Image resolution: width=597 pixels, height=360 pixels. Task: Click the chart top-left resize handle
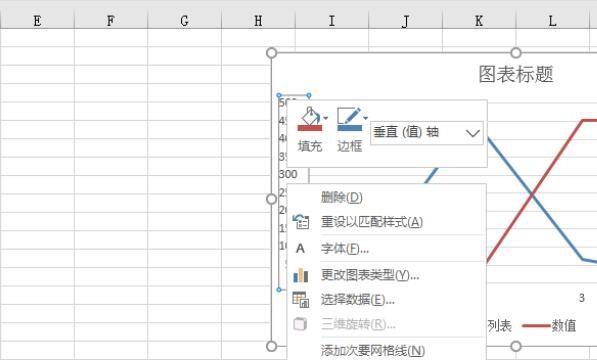(x=271, y=53)
